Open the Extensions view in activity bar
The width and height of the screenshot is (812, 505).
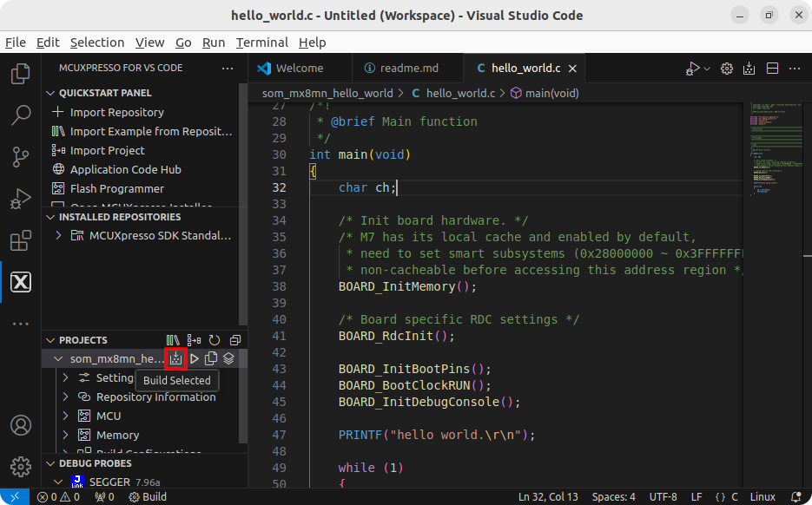[x=21, y=240]
